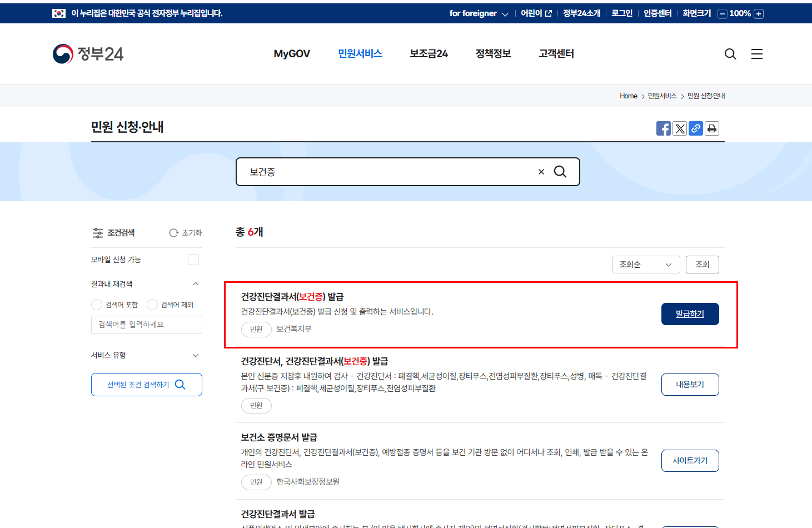Image resolution: width=812 pixels, height=528 pixels.
Task: Open the for foreigner language dropdown
Action: [x=479, y=13]
